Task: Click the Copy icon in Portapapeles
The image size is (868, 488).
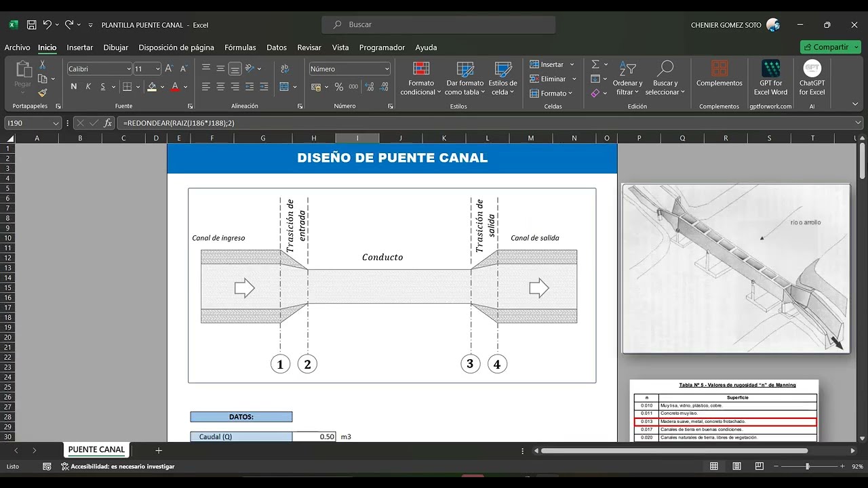Action: [x=42, y=79]
